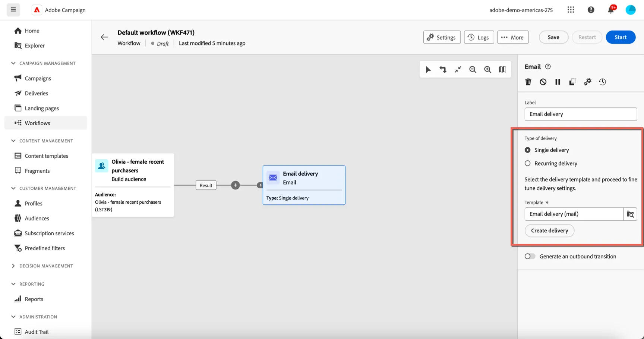Open the hamburger navigation menu

click(x=13, y=10)
